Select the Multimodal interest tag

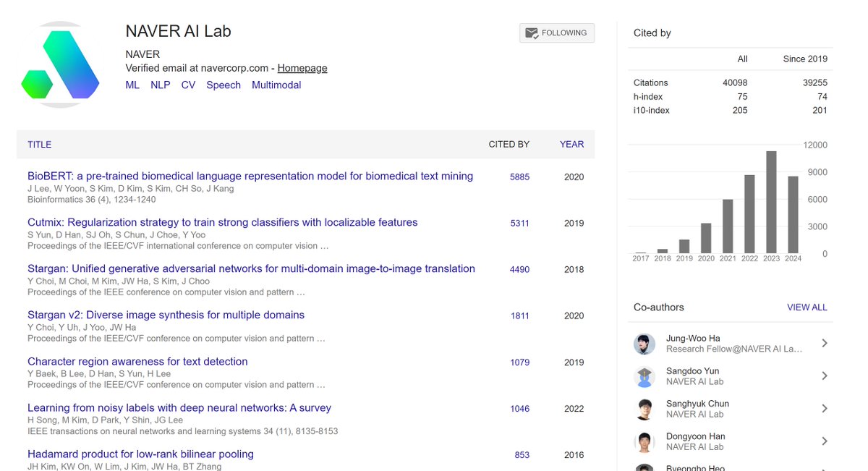(x=276, y=85)
